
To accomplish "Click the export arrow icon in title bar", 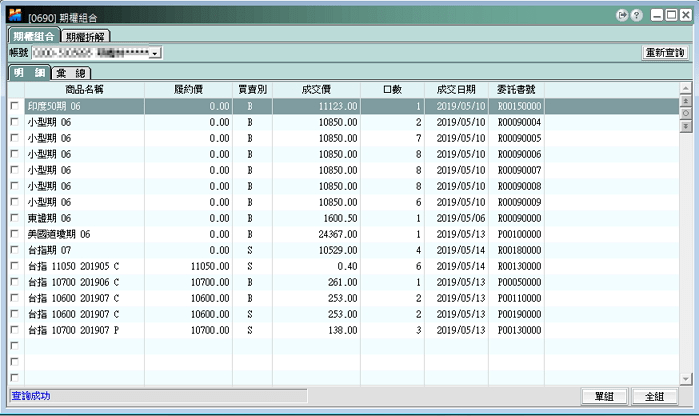I will 622,16.
